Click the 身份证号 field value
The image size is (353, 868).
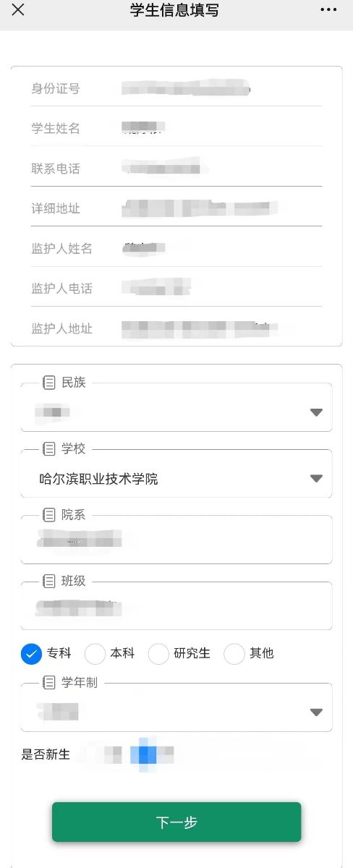pyautogui.click(x=186, y=89)
